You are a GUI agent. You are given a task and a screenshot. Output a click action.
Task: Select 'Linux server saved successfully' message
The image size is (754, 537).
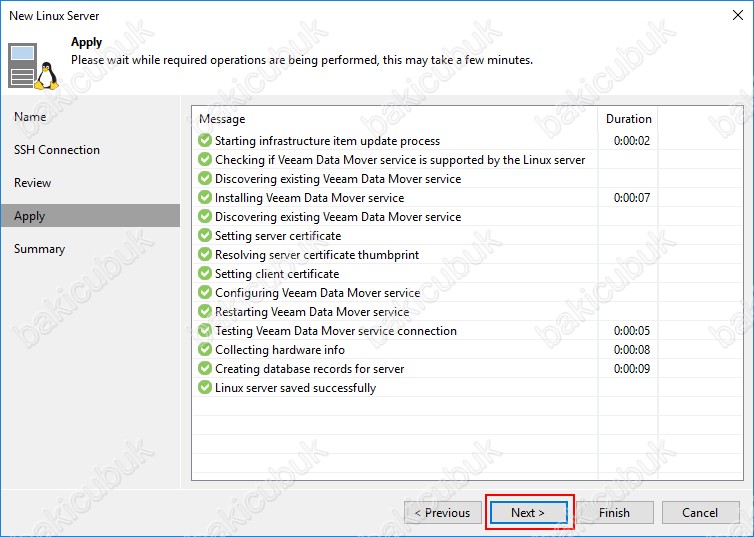coord(295,387)
